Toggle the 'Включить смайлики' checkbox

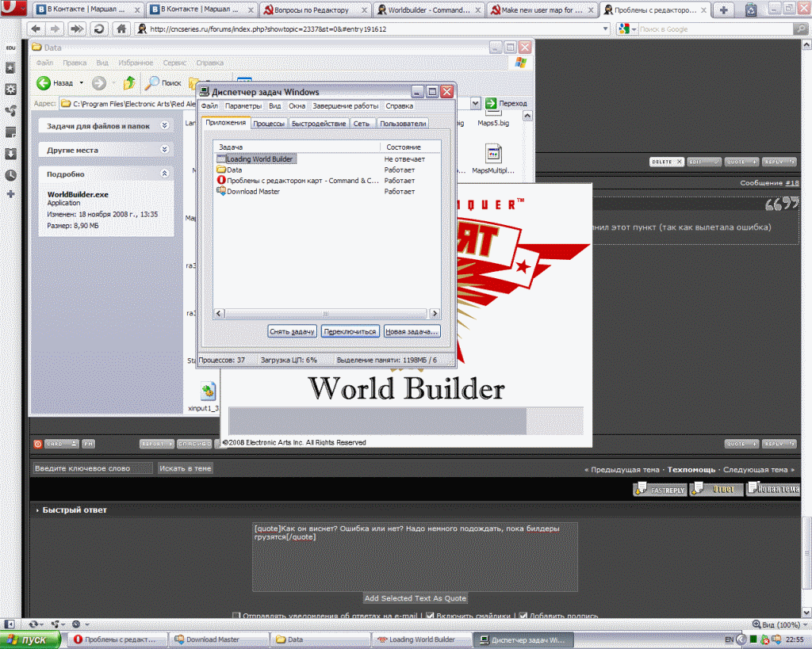(x=430, y=616)
